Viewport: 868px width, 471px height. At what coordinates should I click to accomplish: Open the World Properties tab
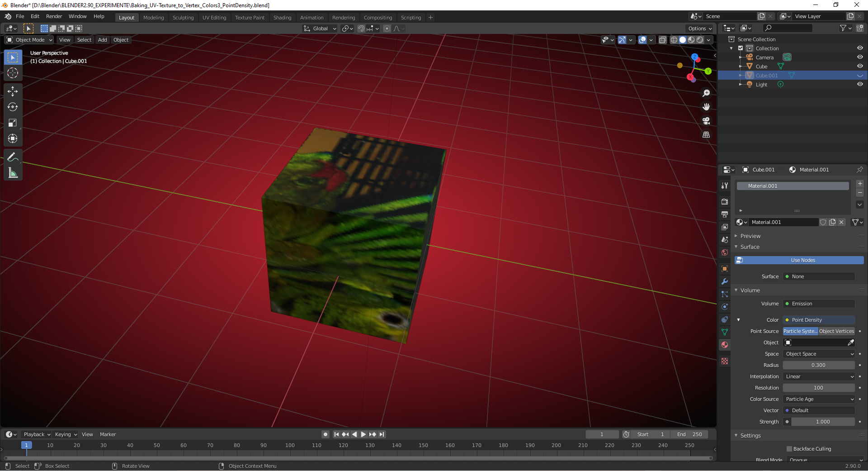tap(725, 252)
